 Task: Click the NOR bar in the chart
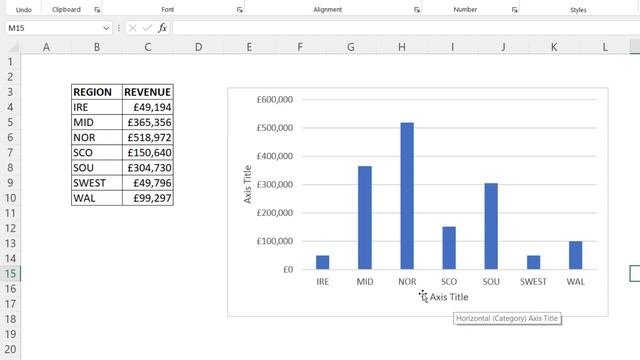coord(407,196)
